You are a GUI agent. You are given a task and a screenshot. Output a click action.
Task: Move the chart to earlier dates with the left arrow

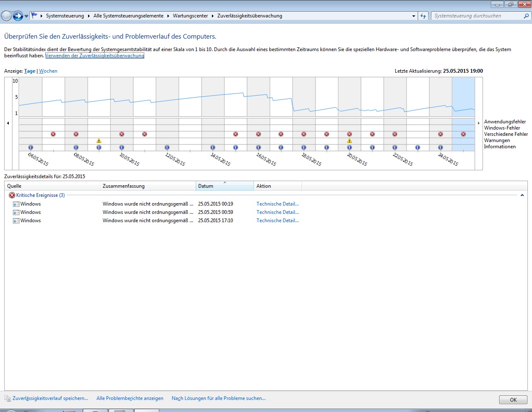[8, 123]
